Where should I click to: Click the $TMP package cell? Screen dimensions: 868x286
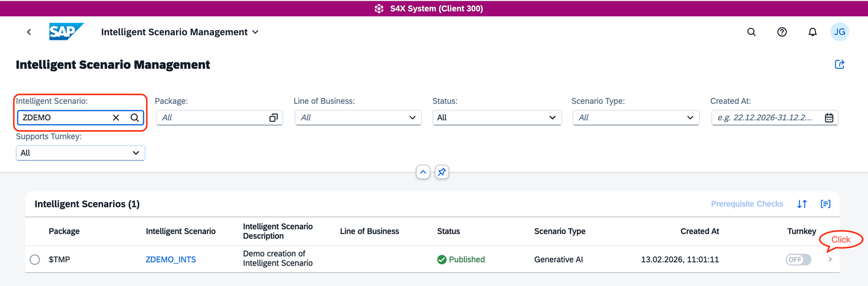pos(59,259)
